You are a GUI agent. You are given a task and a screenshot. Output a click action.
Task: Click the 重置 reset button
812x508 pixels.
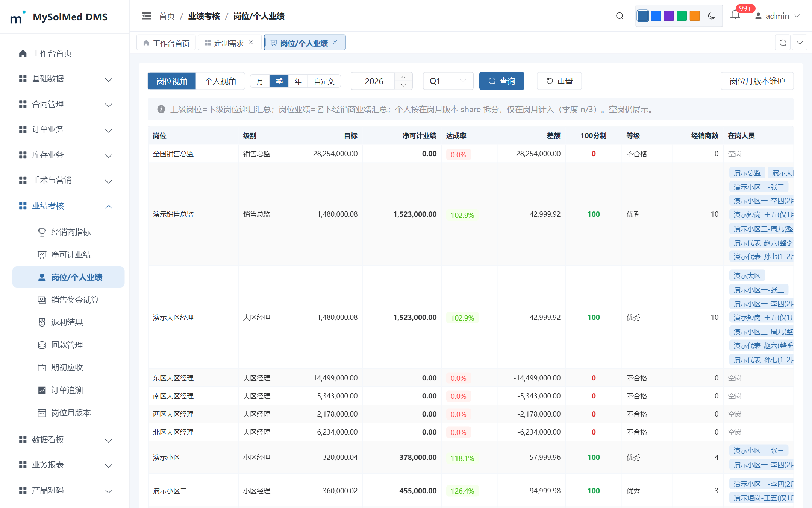559,81
